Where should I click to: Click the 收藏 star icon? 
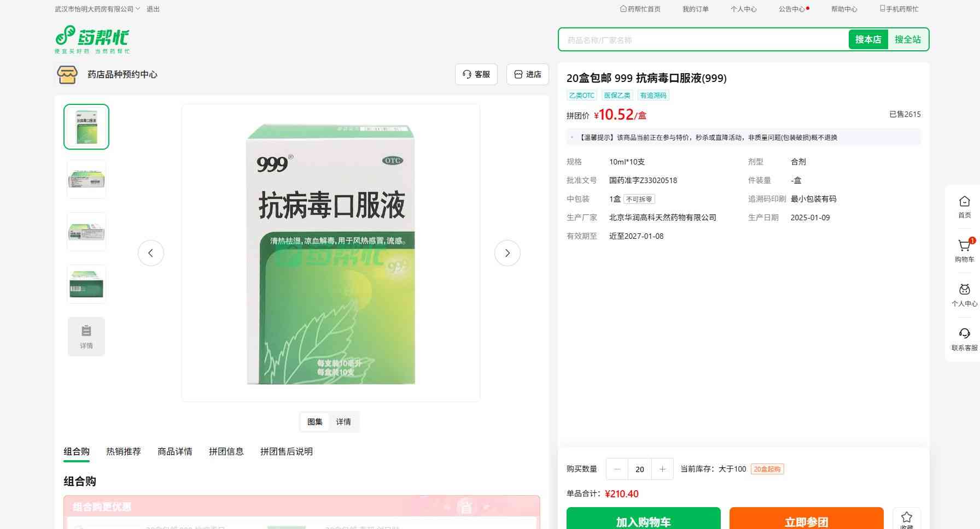[x=906, y=518]
